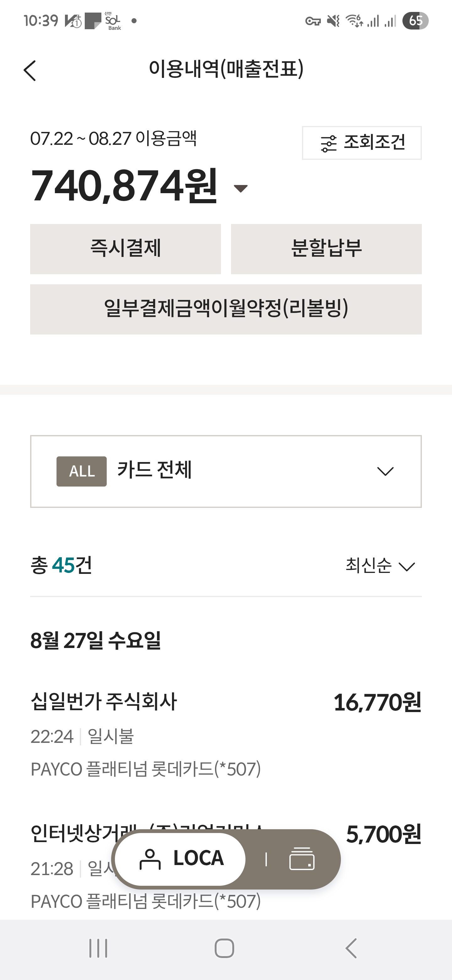Viewport: 452px width, 980px height.
Task: Open the 십일번가 주식회사 transaction
Action: tap(225, 730)
